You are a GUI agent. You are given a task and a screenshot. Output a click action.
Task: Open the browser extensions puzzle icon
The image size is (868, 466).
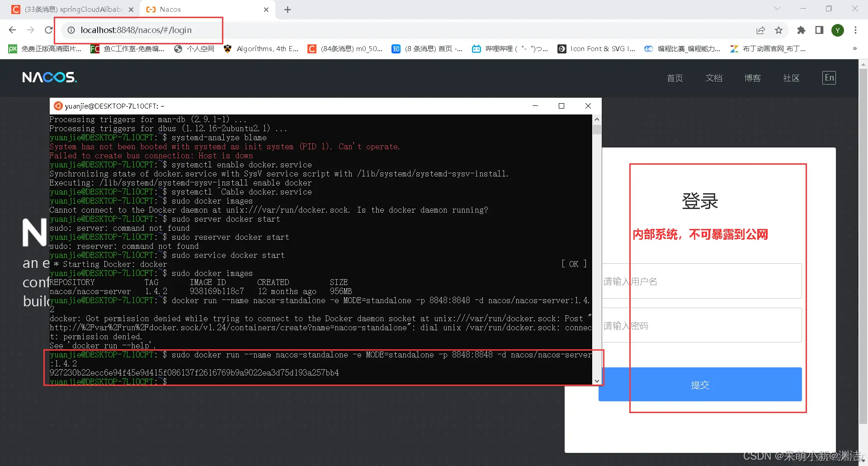(x=801, y=30)
